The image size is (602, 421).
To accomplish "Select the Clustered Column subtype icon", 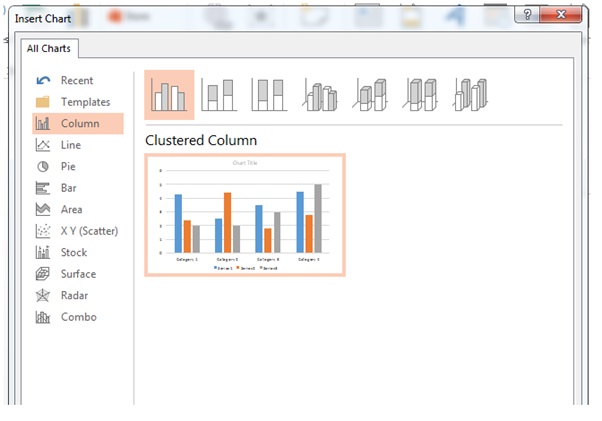I will point(169,96).
